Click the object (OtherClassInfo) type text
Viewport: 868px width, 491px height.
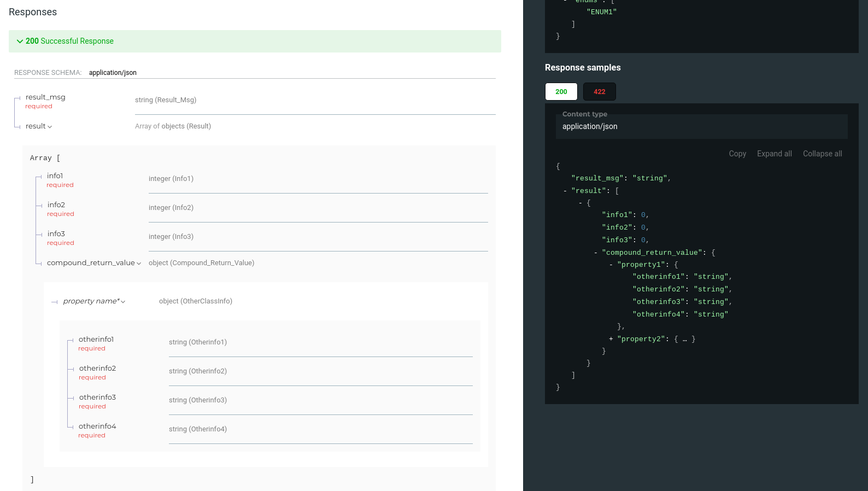[196, 301]
